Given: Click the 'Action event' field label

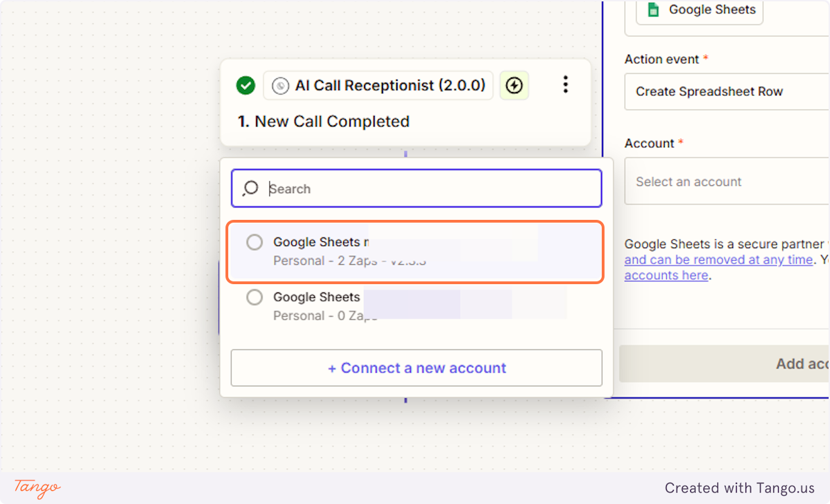Looking at the screenshot, I should pos(662,59).
